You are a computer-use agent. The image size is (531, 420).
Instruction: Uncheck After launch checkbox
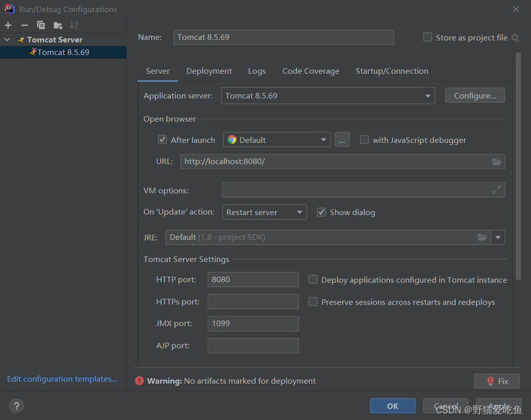coord(162,139)
